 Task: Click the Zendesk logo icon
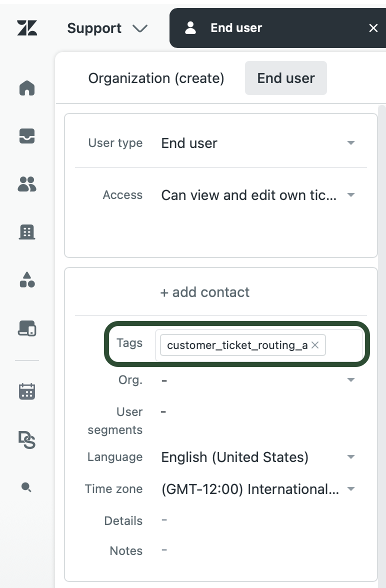pyautogui.click(x=27, y=28)
